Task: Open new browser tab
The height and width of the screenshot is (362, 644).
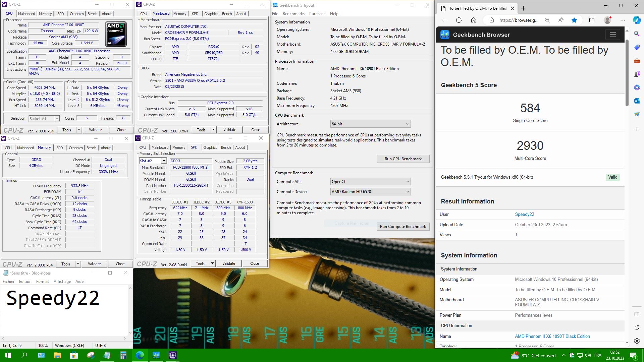Action: (x=523, y=8)
